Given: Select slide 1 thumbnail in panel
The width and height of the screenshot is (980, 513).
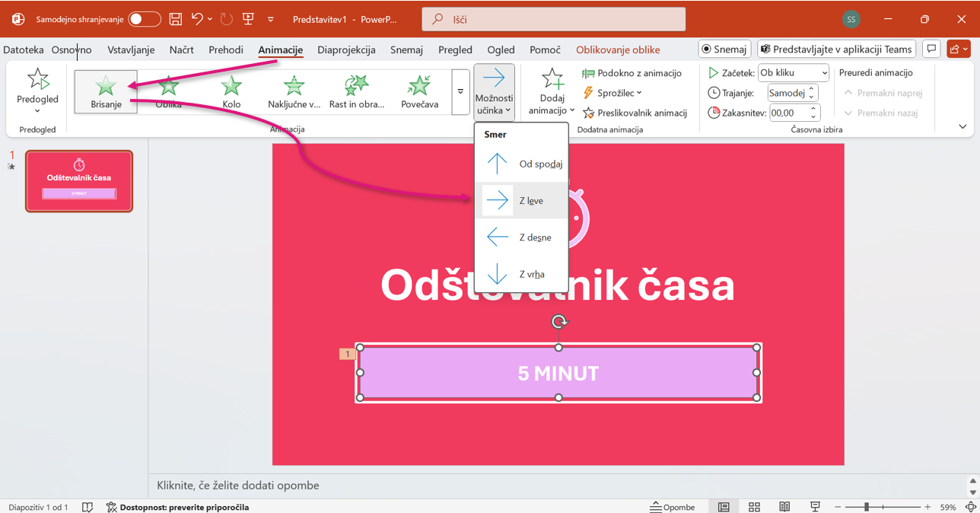Looking at the screenshot, I should click(79, 180).
